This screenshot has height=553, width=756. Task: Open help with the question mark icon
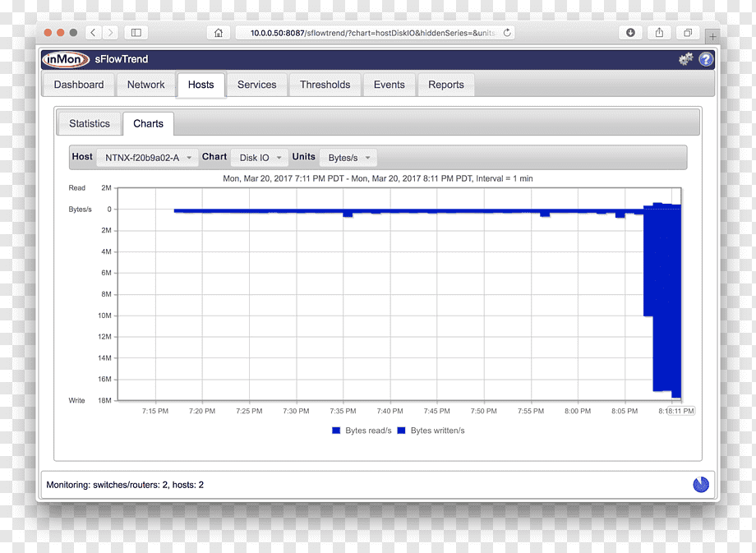pyautogui.click(x=706, y=59)
